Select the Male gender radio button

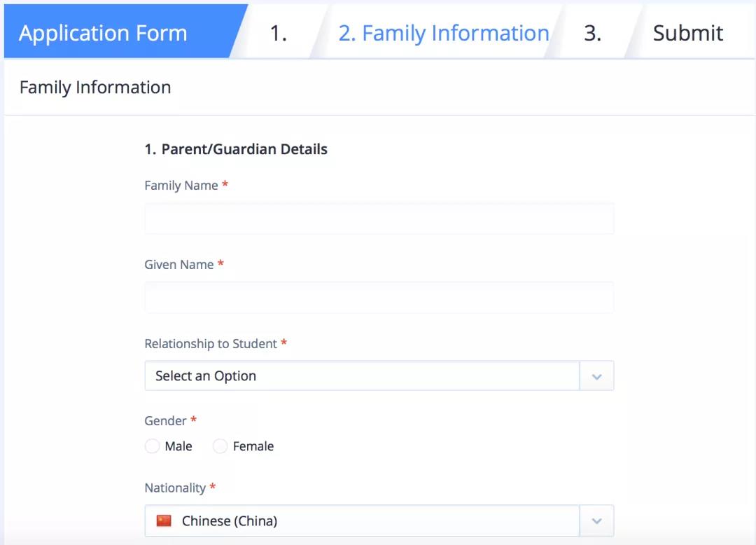[152, 446]
